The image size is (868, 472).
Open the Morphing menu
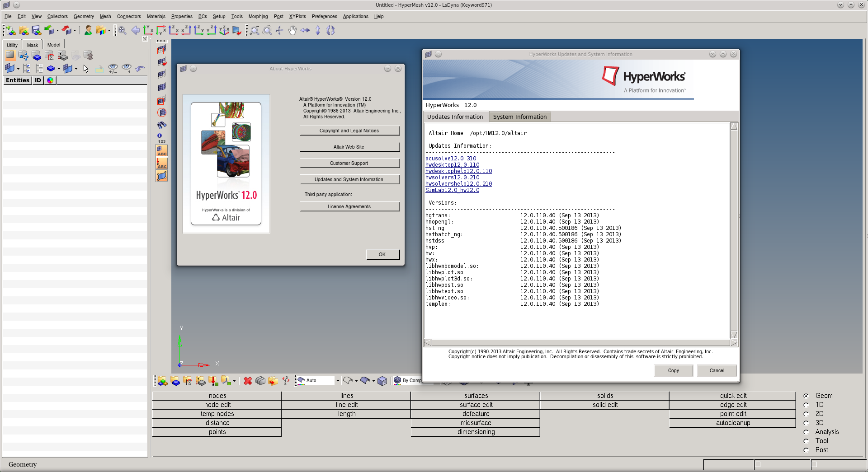click(258, 16)
